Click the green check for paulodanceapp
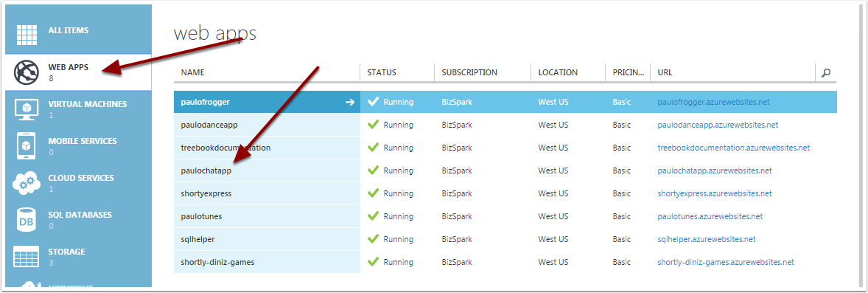This screenshot has width=868, height=293. tap(373, 124)
